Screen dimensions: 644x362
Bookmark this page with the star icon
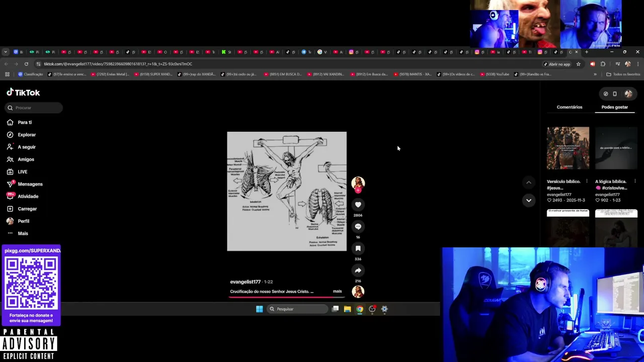[x=578, y=64]
